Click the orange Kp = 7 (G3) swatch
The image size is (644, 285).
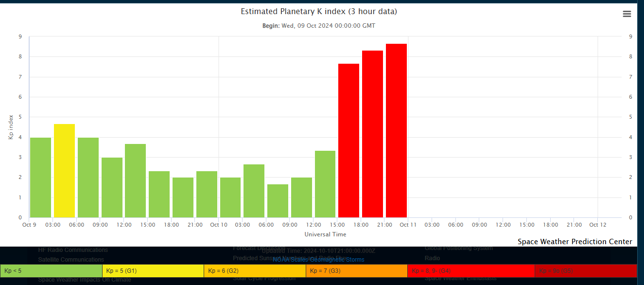point(356,271)
